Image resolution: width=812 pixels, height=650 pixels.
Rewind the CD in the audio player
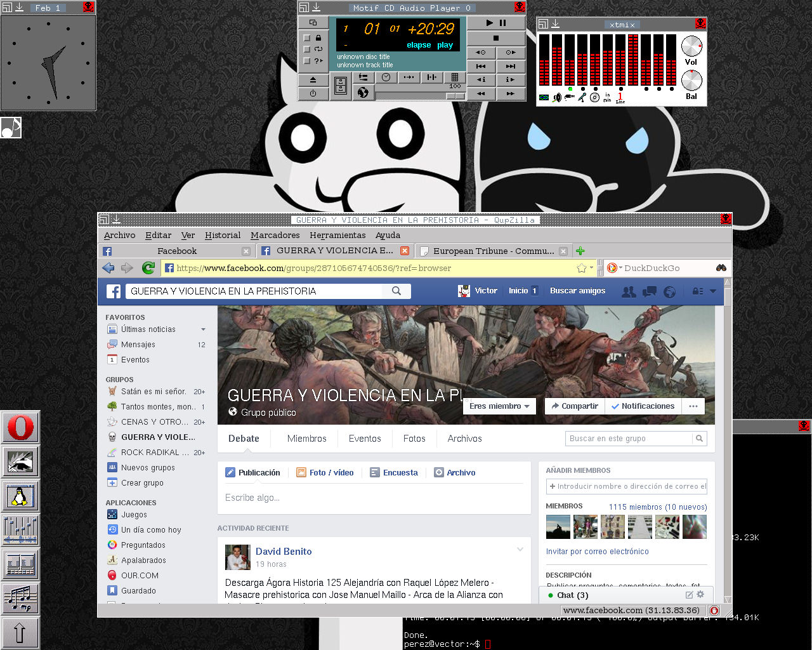(x=481, y=93)
